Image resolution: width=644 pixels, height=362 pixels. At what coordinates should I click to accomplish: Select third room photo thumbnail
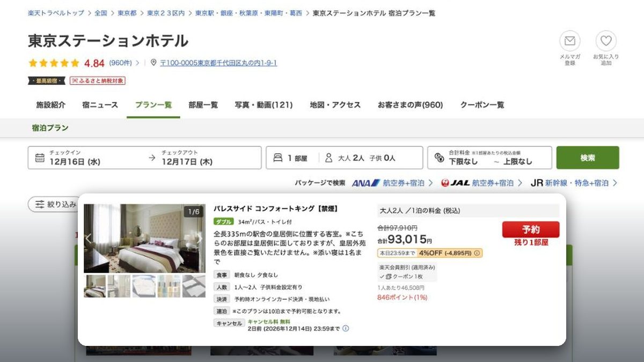144,286
